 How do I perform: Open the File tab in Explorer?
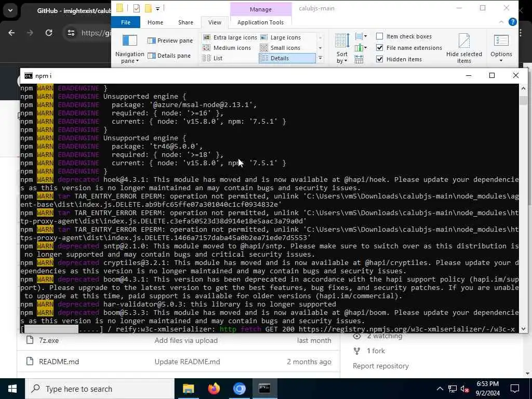tap(126, 22)
